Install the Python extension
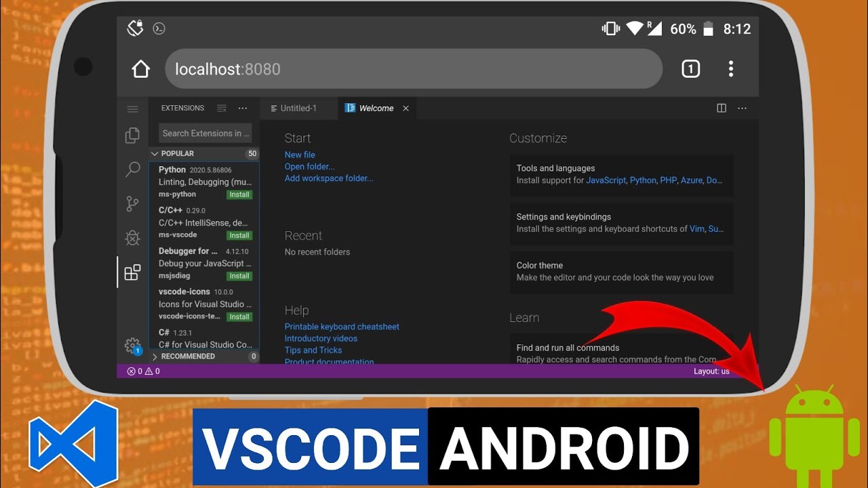This screenshot has width=868, height=488. click(x=239, y=195)
